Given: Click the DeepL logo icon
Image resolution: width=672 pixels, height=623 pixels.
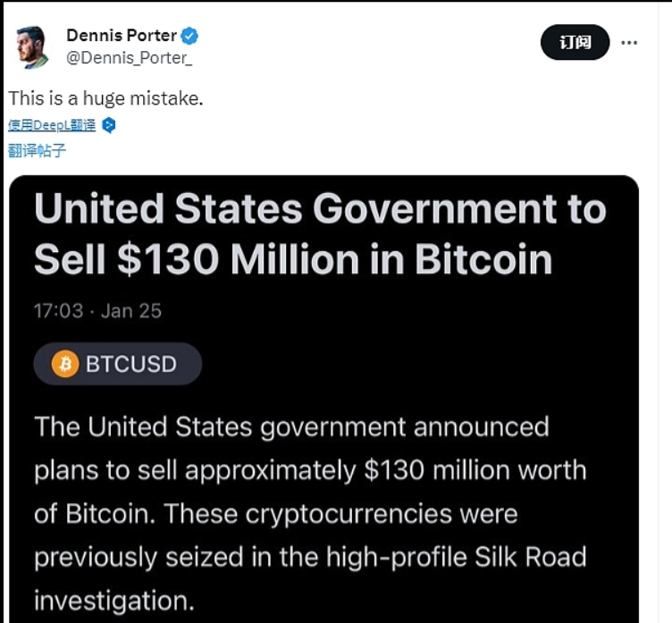Looking at the screenshot, I should point(109,125).
